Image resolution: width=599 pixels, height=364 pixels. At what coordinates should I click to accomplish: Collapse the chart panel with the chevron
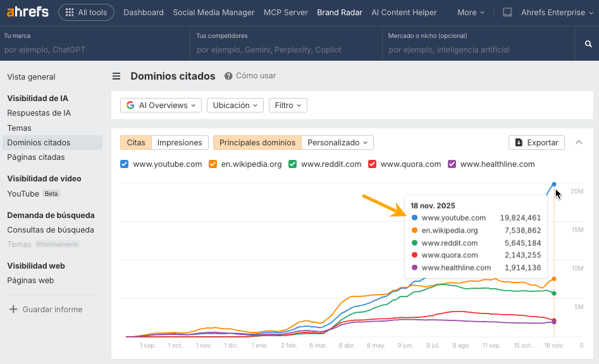click(x=579, y=142)
